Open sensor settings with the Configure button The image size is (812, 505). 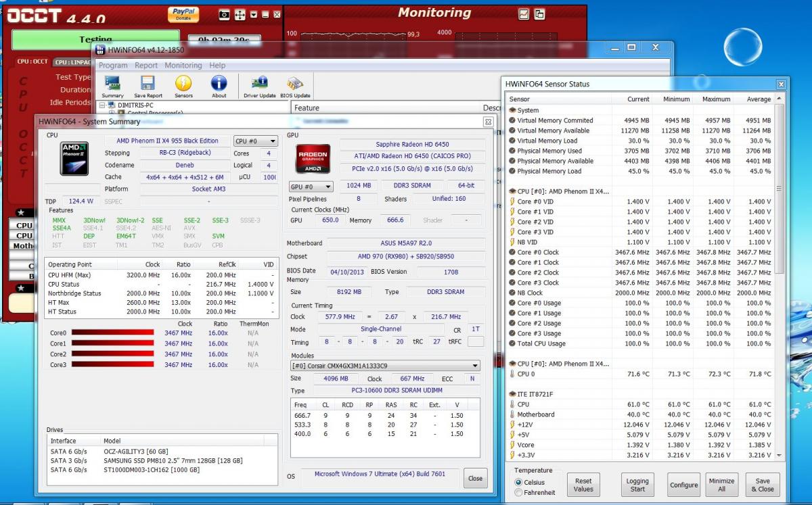[683, 485]
